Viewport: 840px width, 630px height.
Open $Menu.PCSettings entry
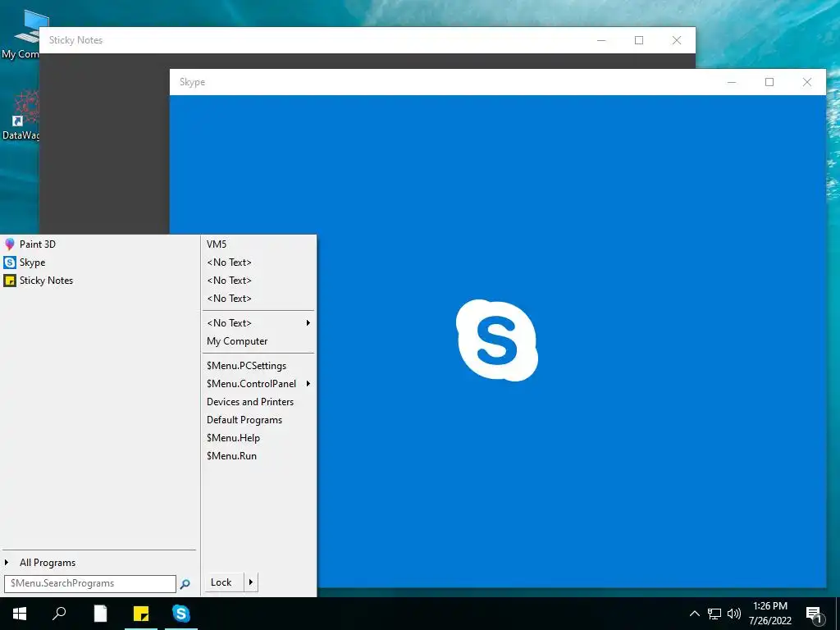coord(258,366)
